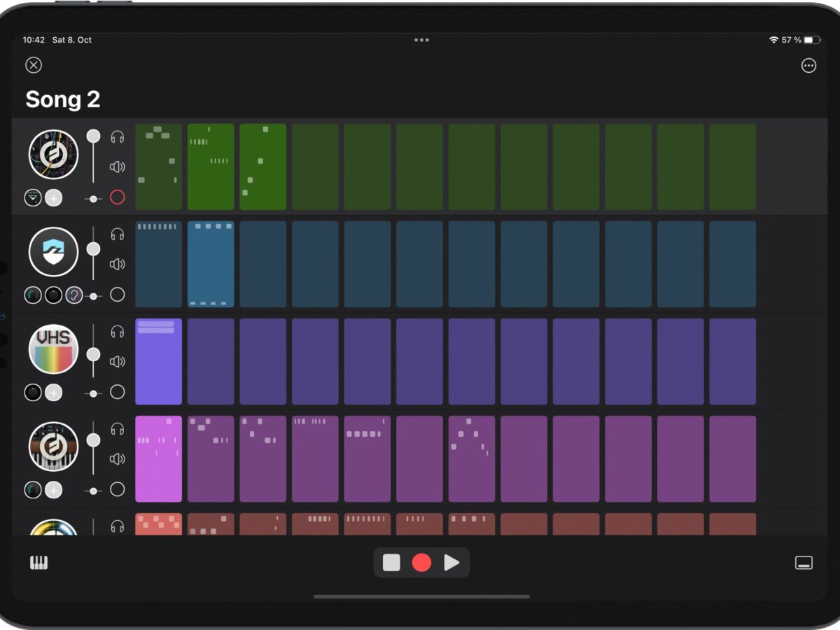Toggle headphone solo on first green track
Screen dimensions: 840x630
click(x=118, y=137)
